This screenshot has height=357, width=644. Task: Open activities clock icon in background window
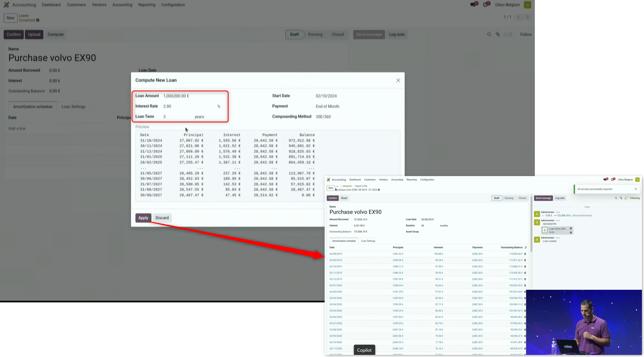pyautogui.click(x=486, y=5)
